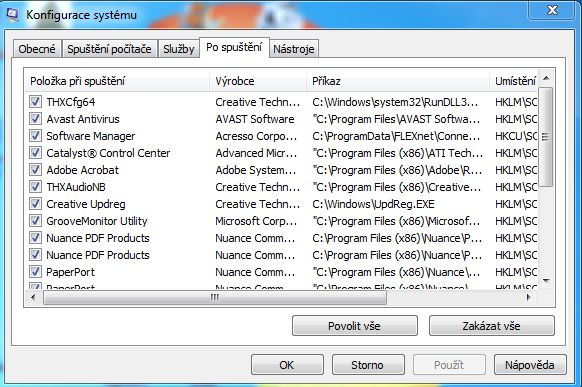Open the Spuštění počítače tab
582x387 pixels.
click(x=109, y=49)
